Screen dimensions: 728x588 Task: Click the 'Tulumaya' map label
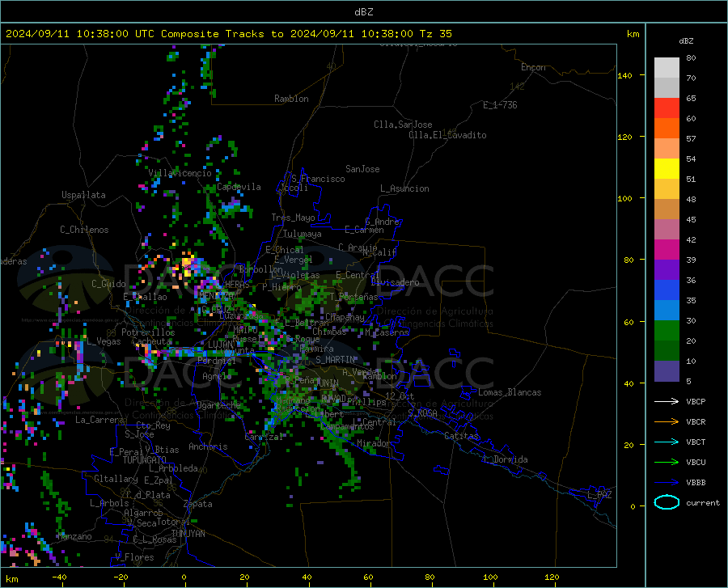point(302,234)
